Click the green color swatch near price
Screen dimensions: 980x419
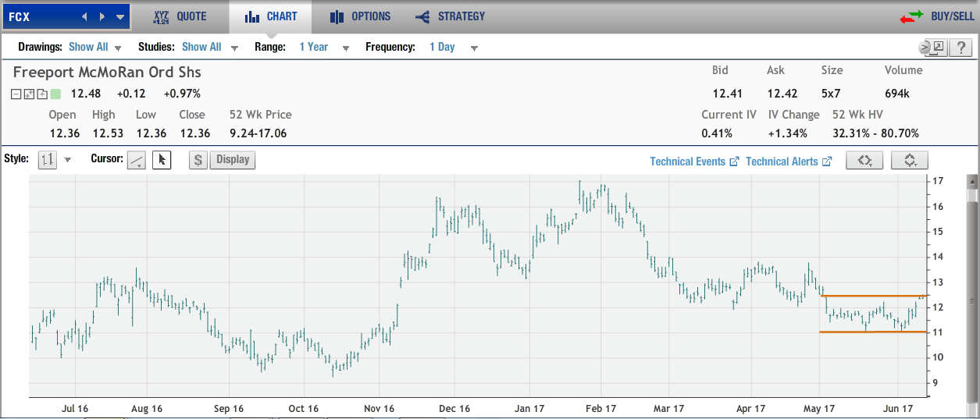[x=55, y=94]
